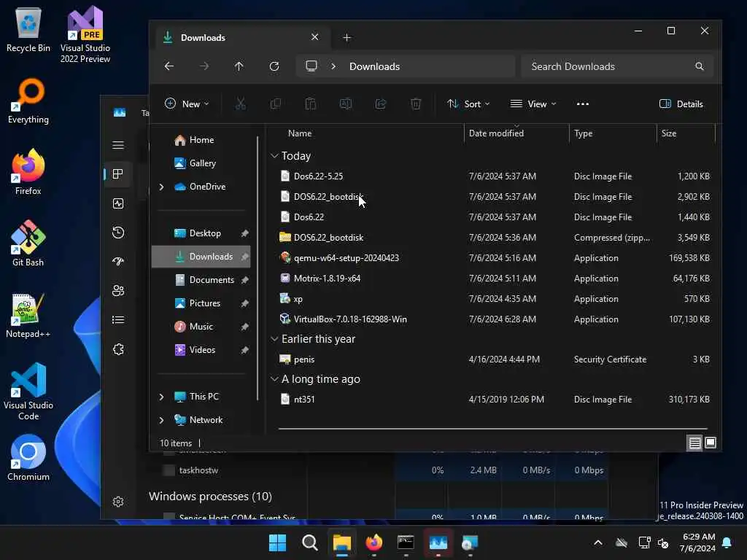
Task: Open the New dropdown menu
Action: pos(187,104)
